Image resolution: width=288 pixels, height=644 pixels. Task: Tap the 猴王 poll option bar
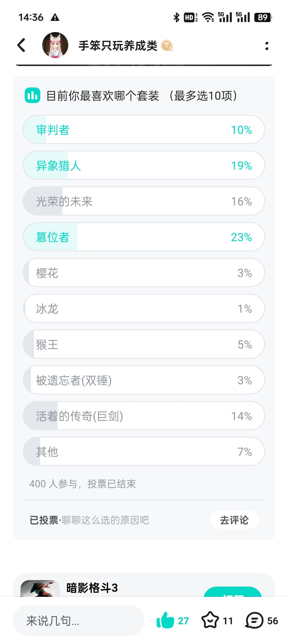point(144,344)
